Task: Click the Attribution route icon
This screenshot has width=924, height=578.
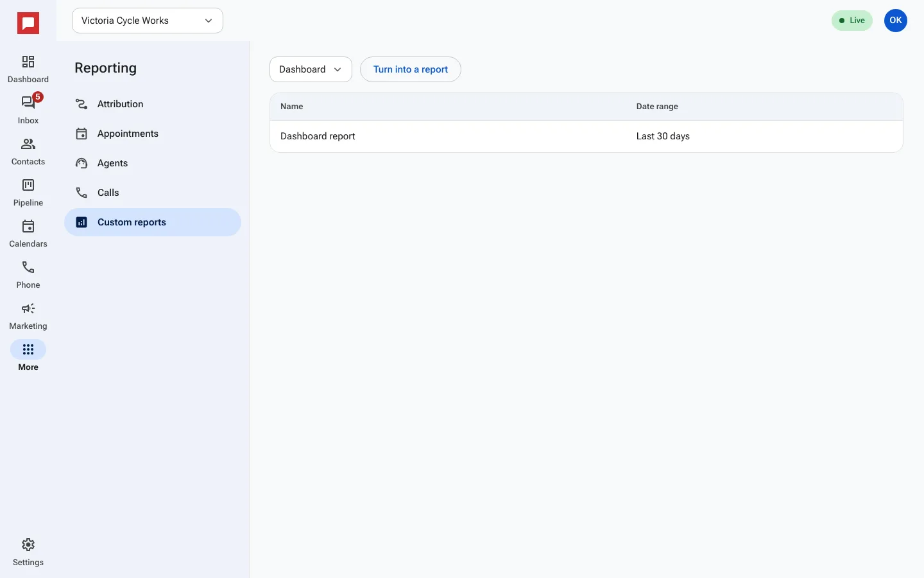Action: (x=81, y=104)
